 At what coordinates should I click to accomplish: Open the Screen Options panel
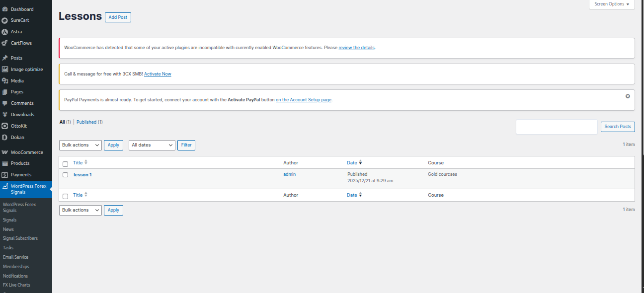click(612, 4)
